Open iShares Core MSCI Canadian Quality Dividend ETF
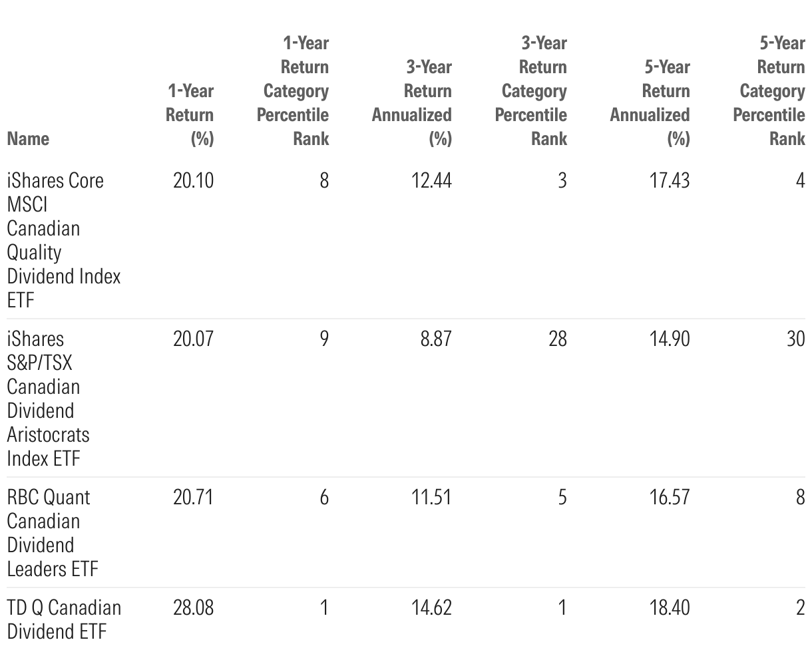This screenshot has height=656, width=812. click(x=63, y=240)
